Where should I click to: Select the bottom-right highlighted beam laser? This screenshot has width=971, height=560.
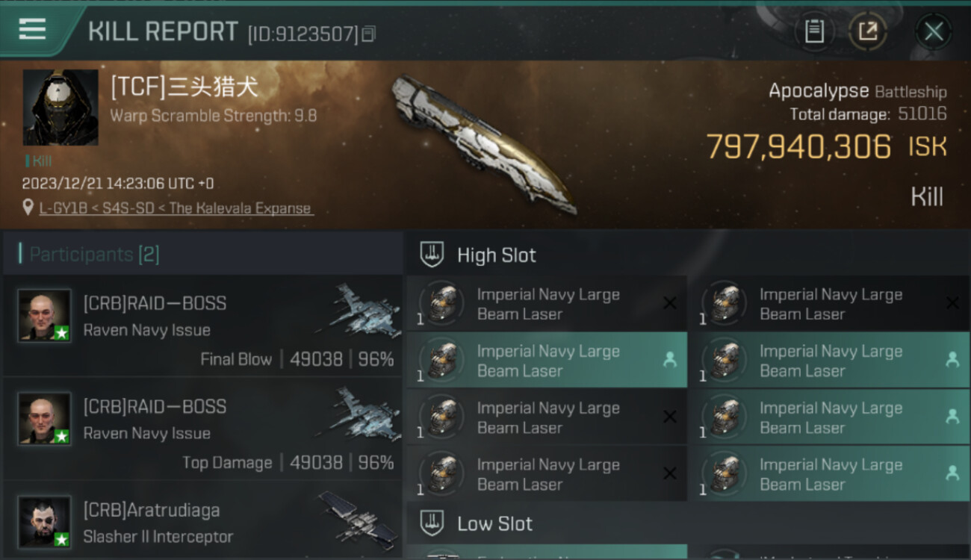(829, 474)
